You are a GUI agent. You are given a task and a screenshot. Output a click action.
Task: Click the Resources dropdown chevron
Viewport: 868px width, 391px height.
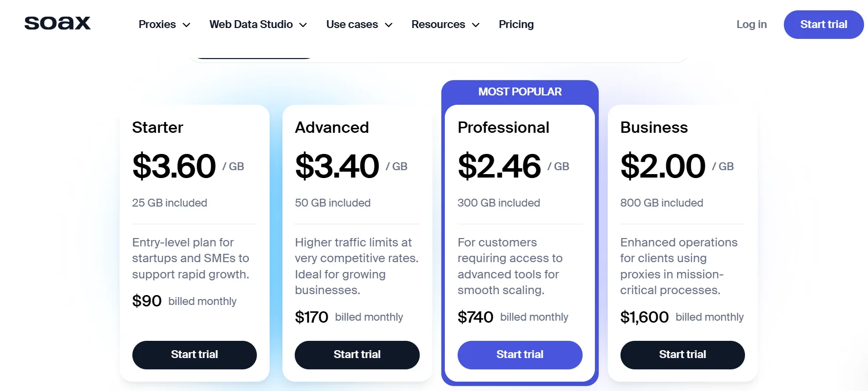475,25
